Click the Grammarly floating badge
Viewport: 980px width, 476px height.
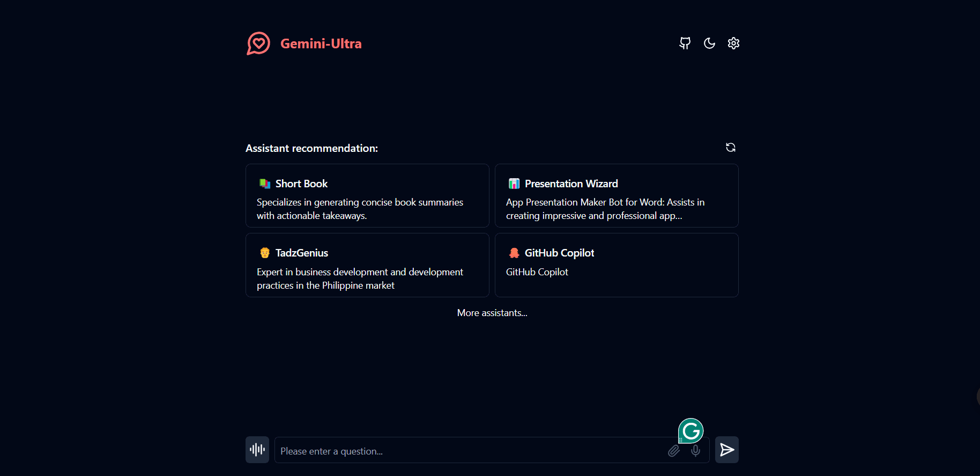[x=691, y=431]
